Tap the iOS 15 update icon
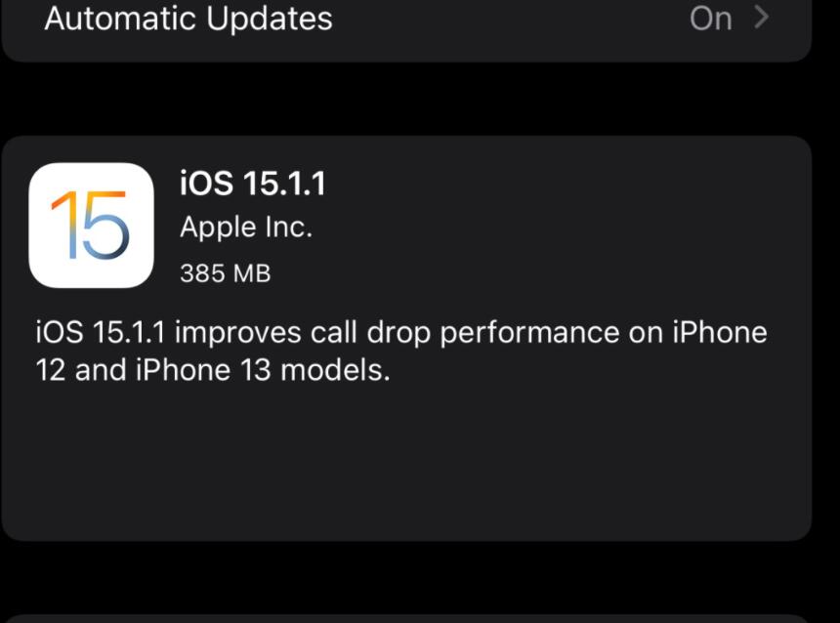 pyautogui.click(x=91, y=225)
